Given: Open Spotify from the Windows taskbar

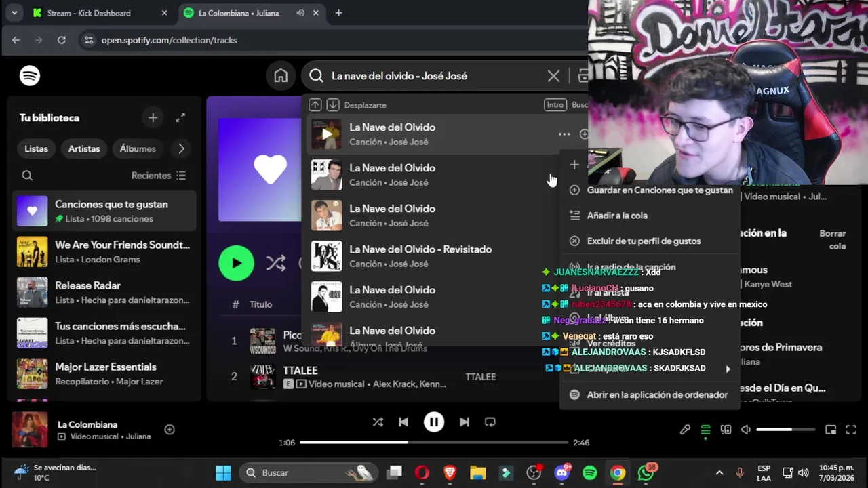Looking at the screenshot, I should 590,472.
